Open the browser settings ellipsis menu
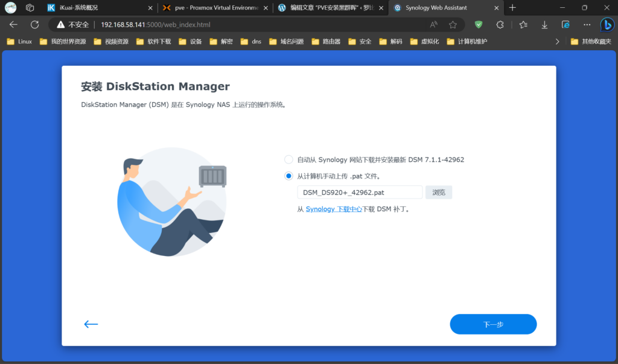 (587, 25)
